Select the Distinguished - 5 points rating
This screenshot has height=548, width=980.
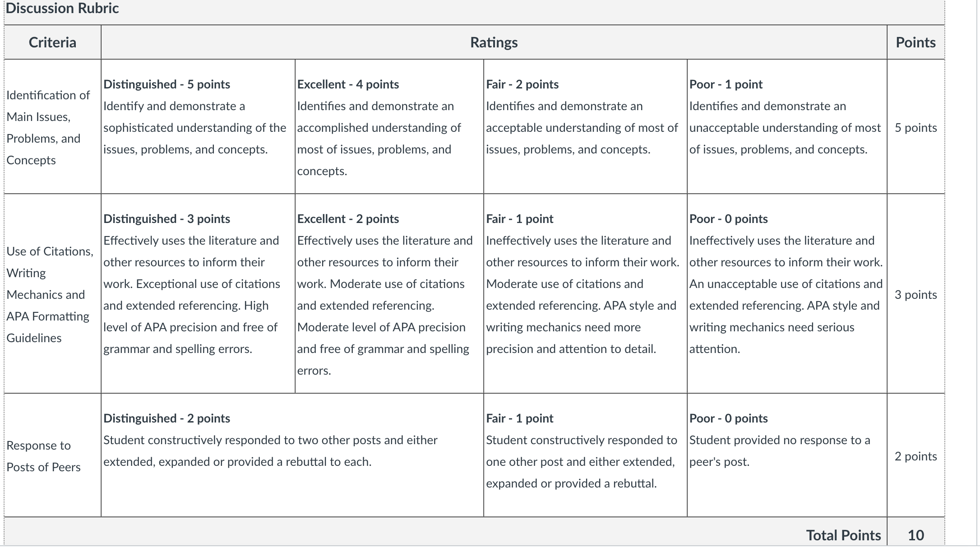point(198,126)
